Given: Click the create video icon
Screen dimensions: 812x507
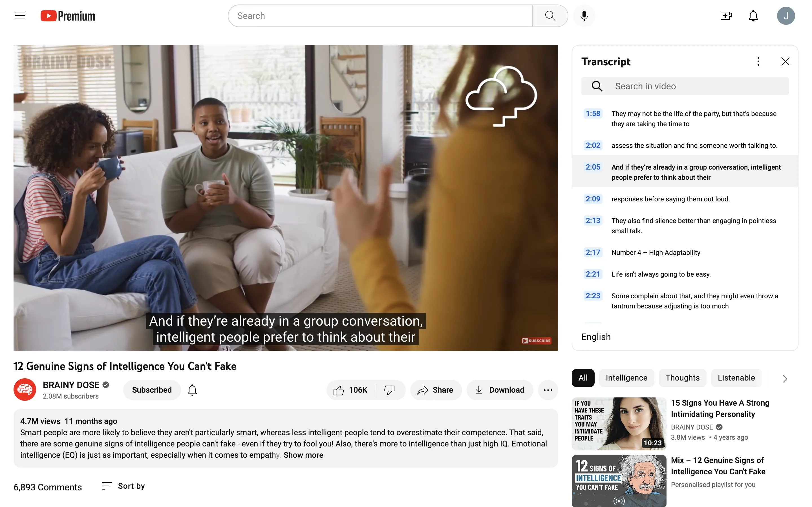Looking at the screenshot, I should (x=726, y=16).
